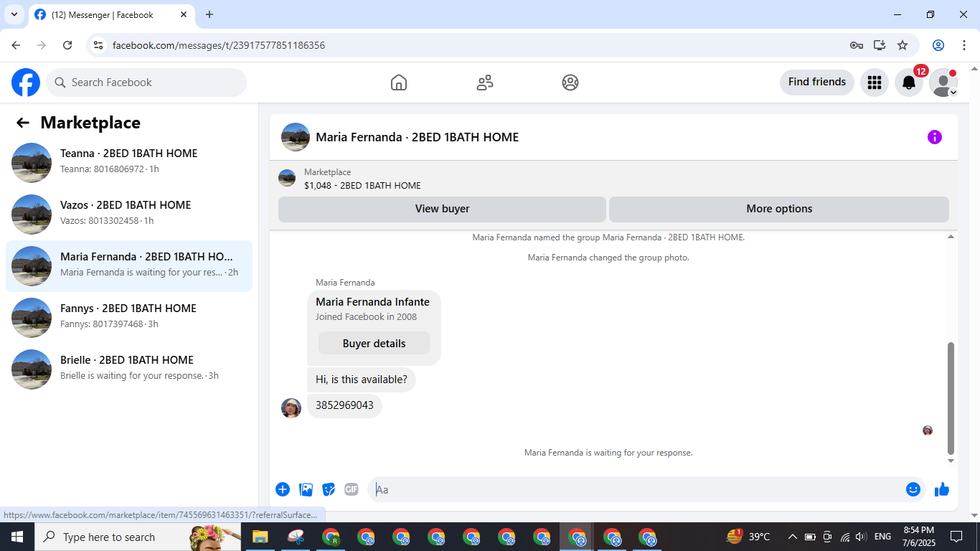The image size is (980, 551).
Task: Click the $1,048 - 2BED 1BATH HOME listing
Action: click(362, 185)
